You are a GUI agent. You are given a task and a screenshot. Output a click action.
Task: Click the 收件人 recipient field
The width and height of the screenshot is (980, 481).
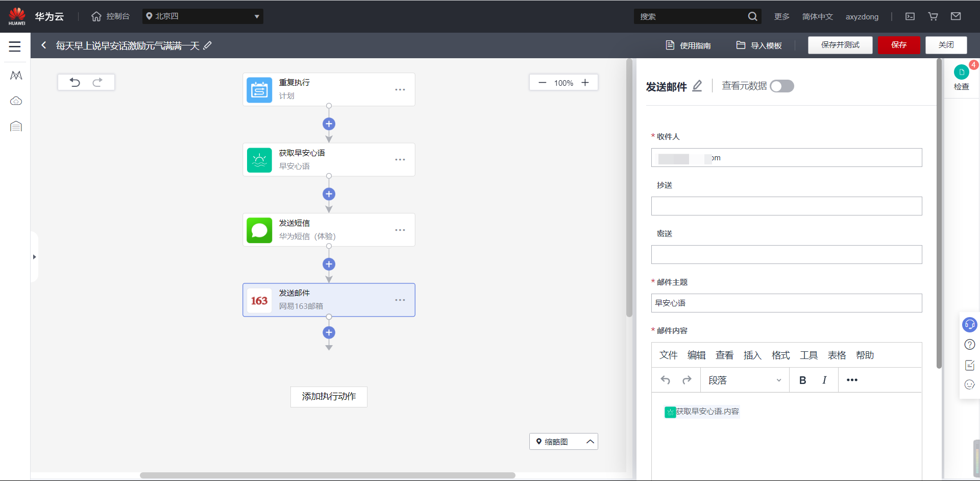coord(787,158)
